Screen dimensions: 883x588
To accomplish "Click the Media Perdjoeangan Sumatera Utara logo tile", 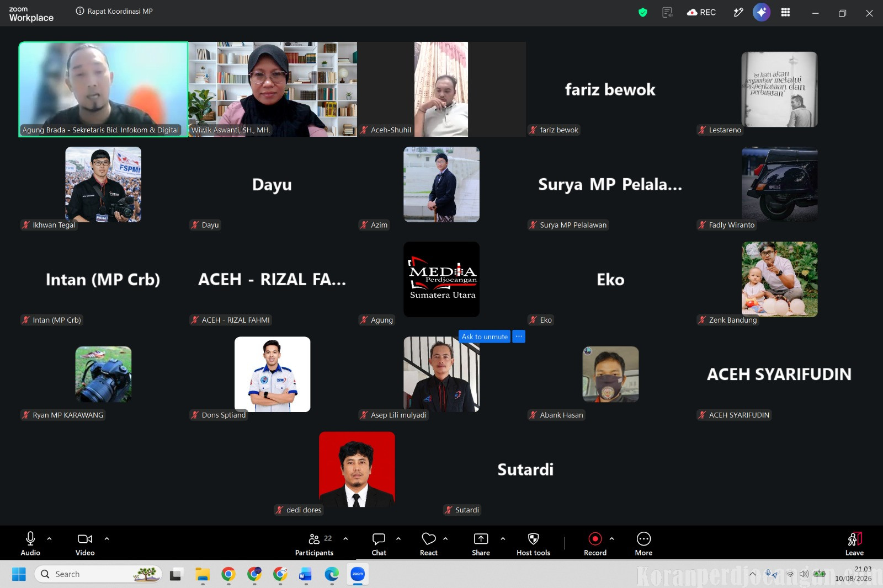I will click(x=441, y=279).
